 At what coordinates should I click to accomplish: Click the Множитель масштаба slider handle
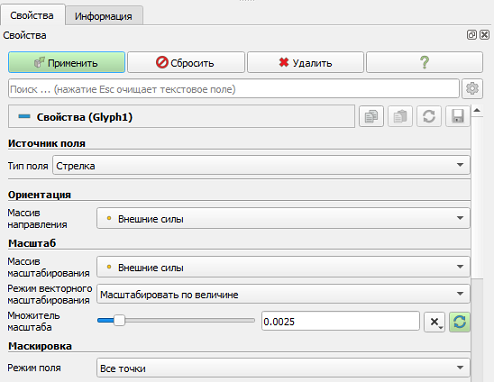pos(119,320)
